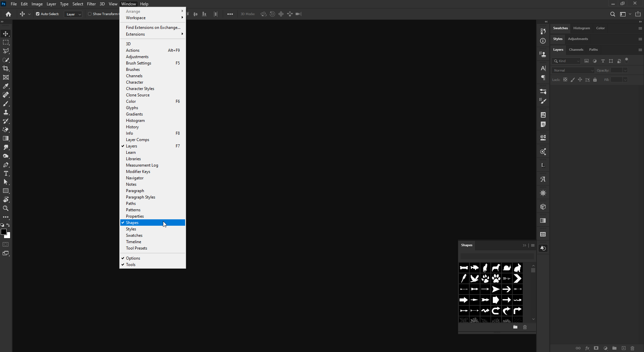The image size is (644, 352).
Task: Select the Crop tool
Action: [x=6, y=69]
